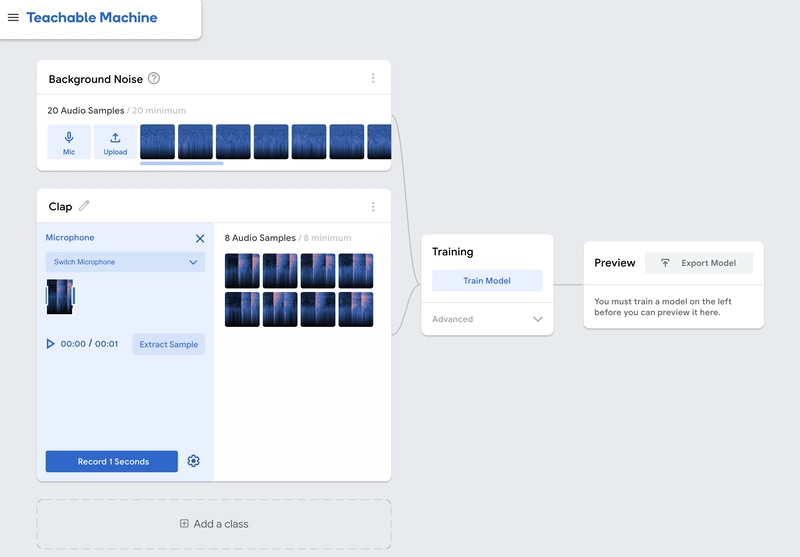Select the second Clap sample in the bottom row
The image size is (800, 557).
click(280, 309)
